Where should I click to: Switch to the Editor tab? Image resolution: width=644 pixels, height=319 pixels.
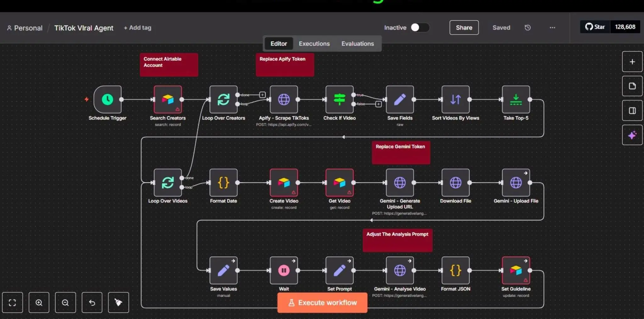click(x=279, y=43)
